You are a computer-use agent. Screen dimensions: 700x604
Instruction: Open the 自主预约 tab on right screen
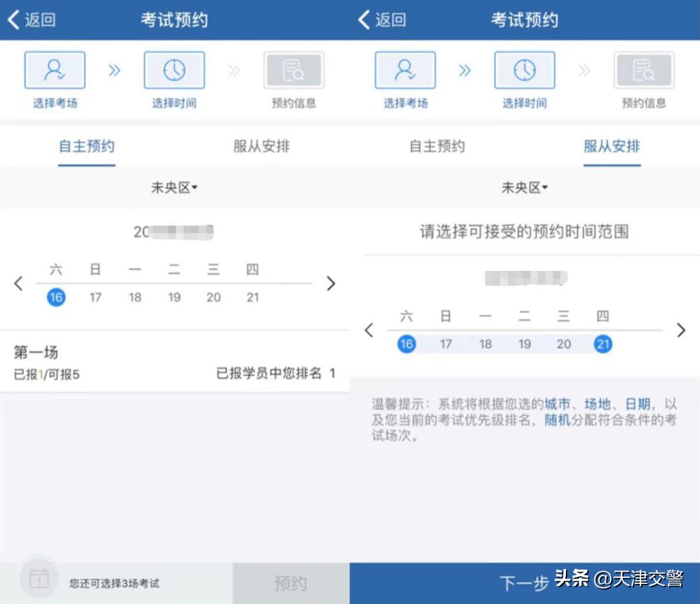click(436, 146)
